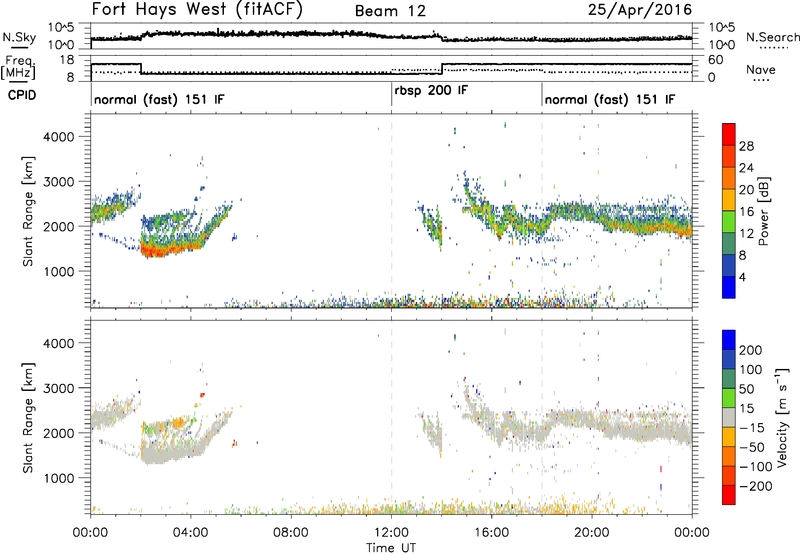This screenshot has height=554, width=800.
Task: Click the '200' tick on the velocity colorbar
Action: [x=751, y=350]
